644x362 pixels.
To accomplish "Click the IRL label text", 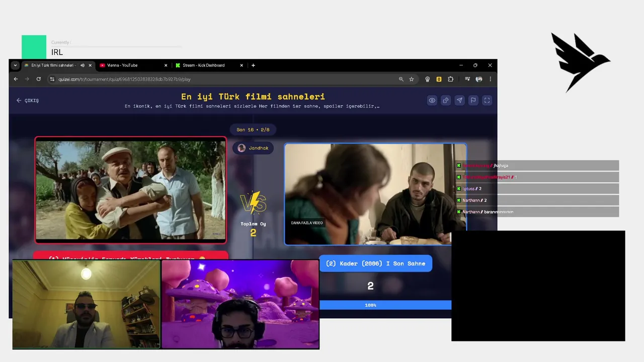I will pyautogui.click(x=57, y=52).
